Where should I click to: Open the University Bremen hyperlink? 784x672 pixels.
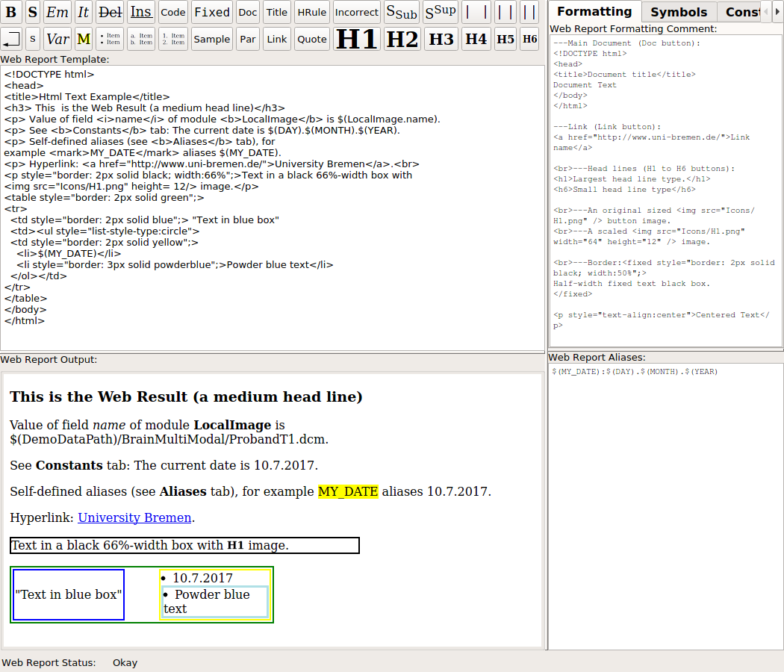click(x=134, y=517)
